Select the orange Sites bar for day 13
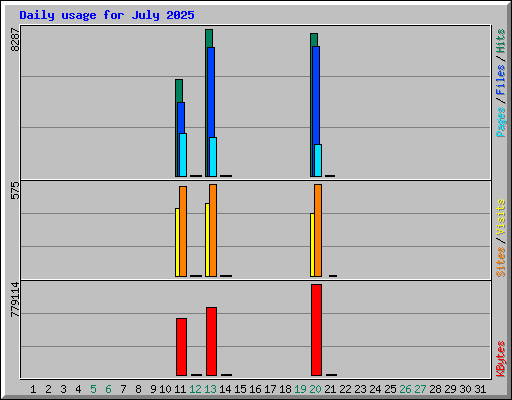512x400 pixels. point(213,230)
